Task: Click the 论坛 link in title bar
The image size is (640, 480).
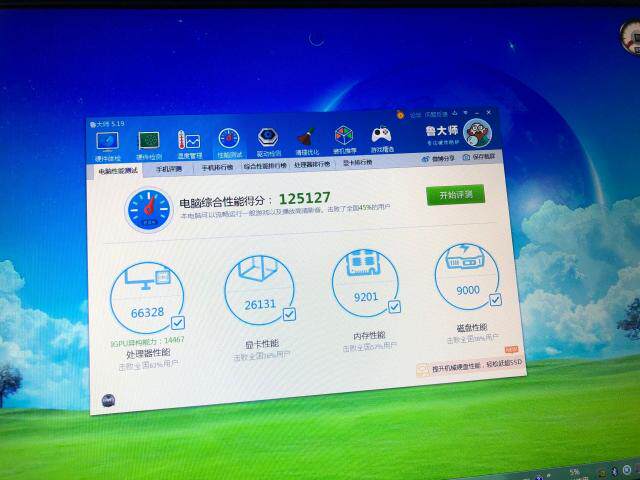Action: coord(416,115)
